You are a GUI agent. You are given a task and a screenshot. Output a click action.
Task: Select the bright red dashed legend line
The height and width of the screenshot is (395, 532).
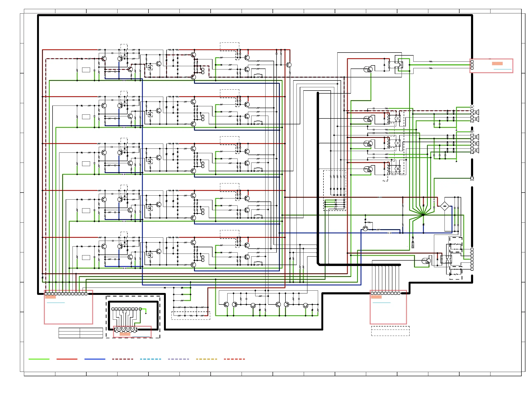[x=234, y=359]
